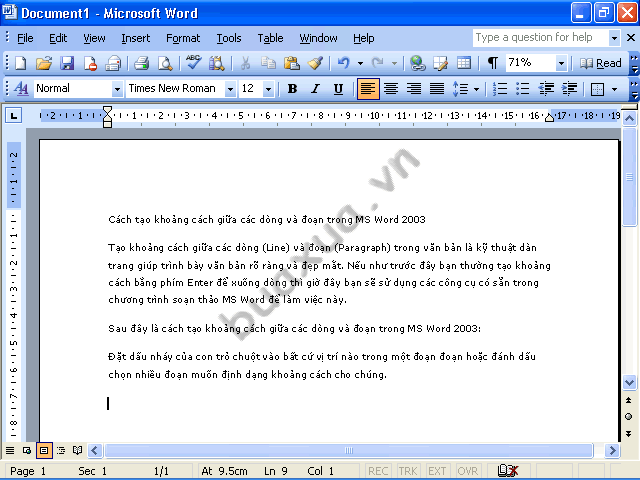Select the Format Painter brush
The width and height of the screenshot is (640, 480).
point(315,63)
